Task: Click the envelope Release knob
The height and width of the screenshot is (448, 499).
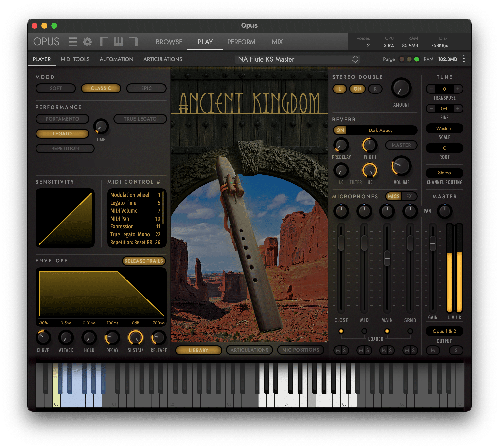Action: coord(159,337)
